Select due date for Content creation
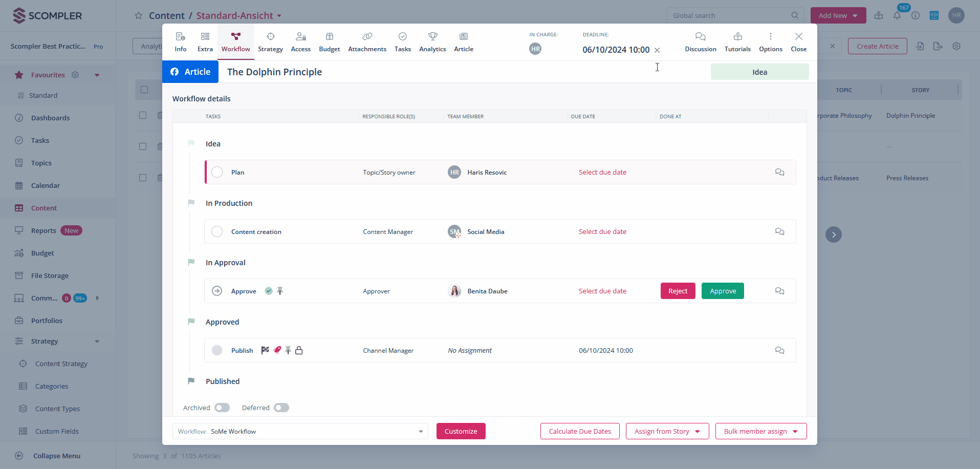Screen dimensions: 980x469 [x=602, y=232]
